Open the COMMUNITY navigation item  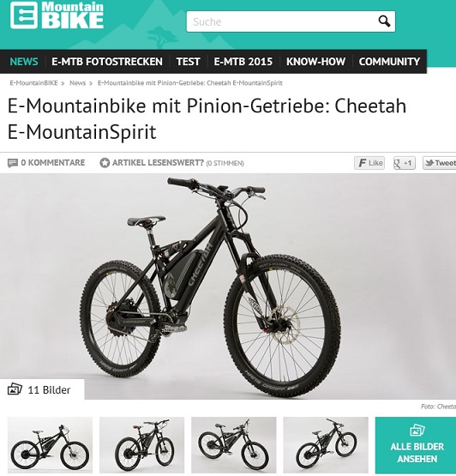(389, 62)
